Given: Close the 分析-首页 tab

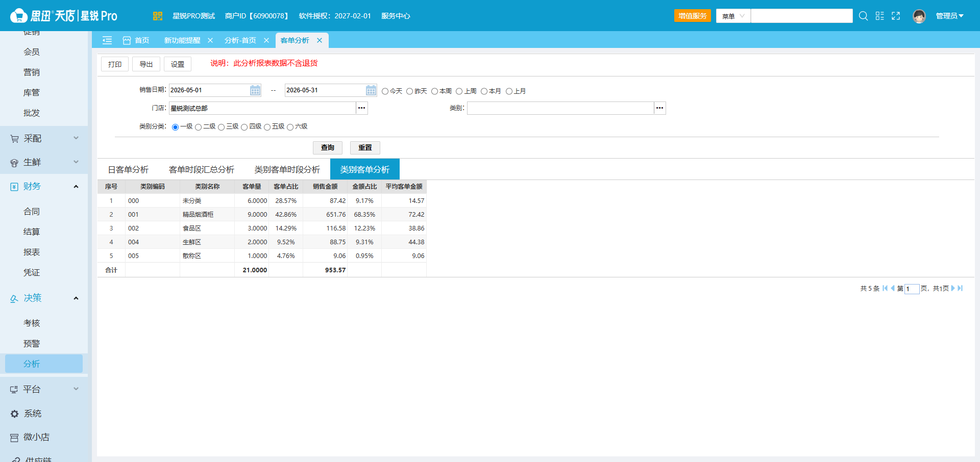Looking at the screenshot, I should (x=266, y=40).
